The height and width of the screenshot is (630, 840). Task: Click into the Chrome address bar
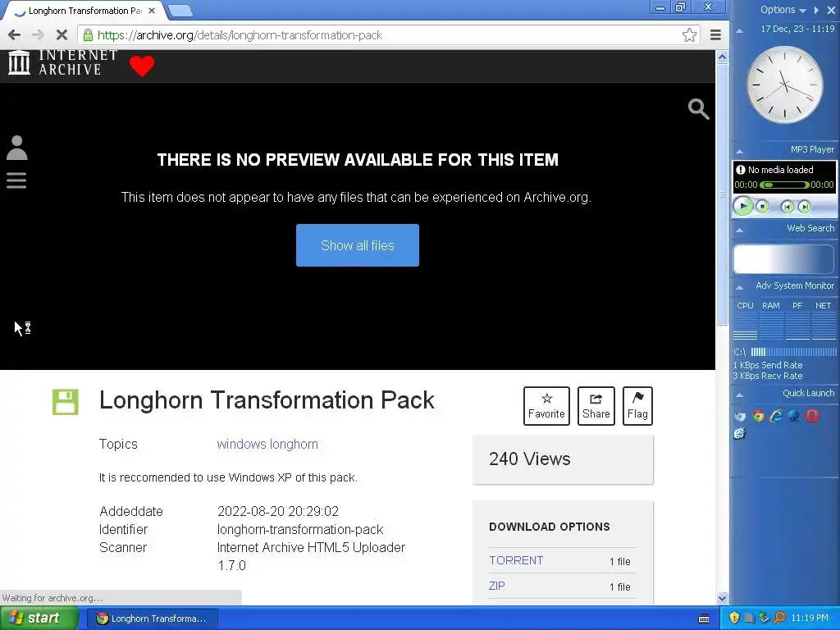coord(388,35)
